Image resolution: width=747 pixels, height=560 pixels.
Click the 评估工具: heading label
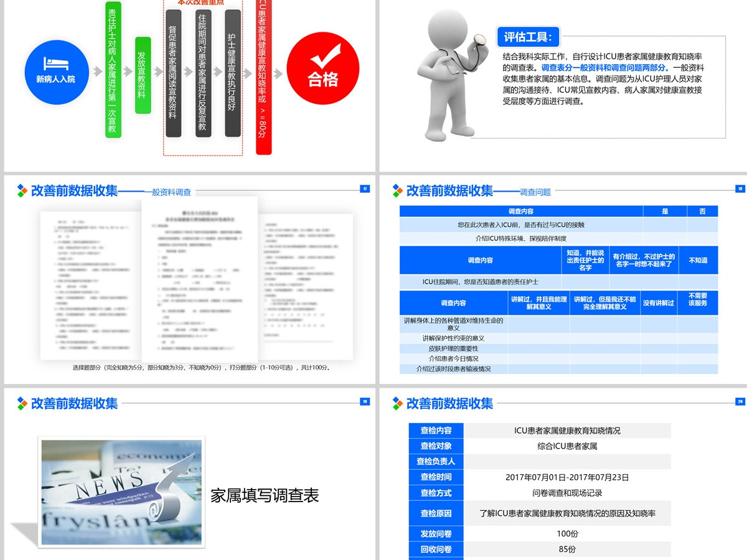pyautogui.click(x=528, y=37)
